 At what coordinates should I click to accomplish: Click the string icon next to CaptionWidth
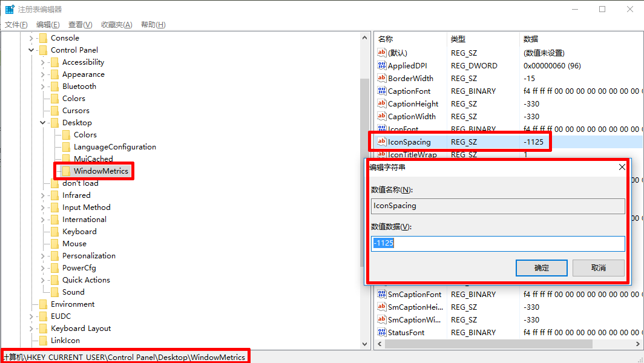[382, 116]
